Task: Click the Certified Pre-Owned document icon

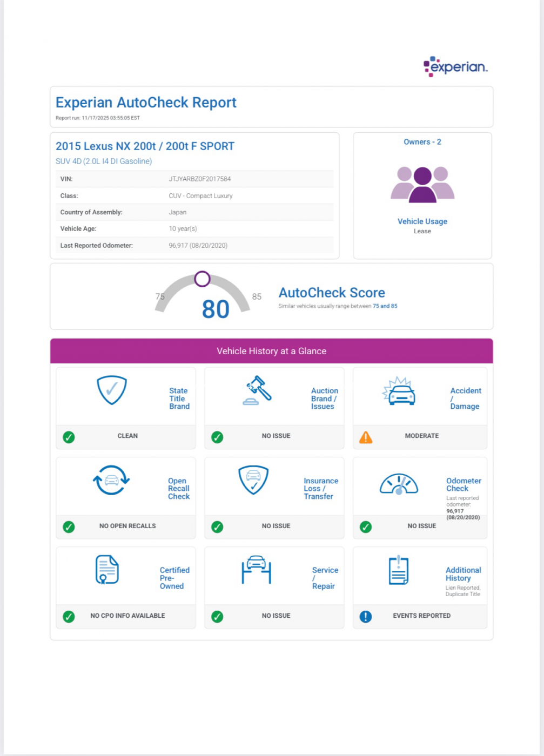Action: pyautogui.click(x=107, y=570)
